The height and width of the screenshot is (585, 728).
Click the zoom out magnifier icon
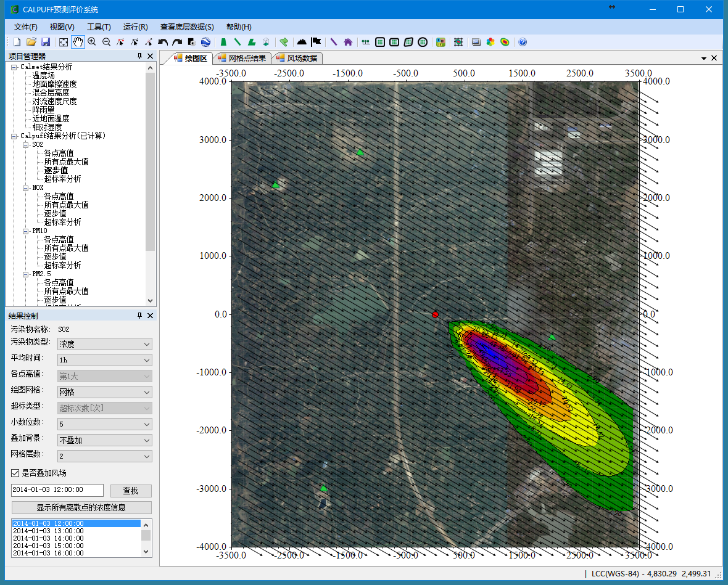[106, 42]
